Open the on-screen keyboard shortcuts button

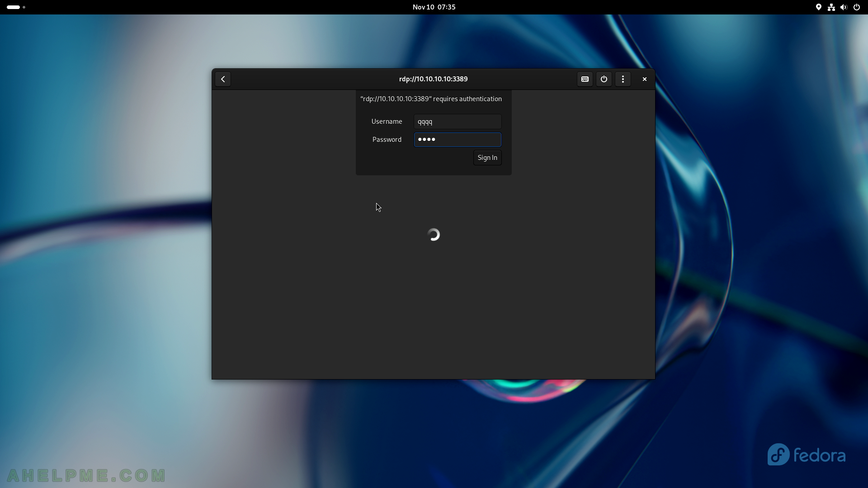(585, 79)
